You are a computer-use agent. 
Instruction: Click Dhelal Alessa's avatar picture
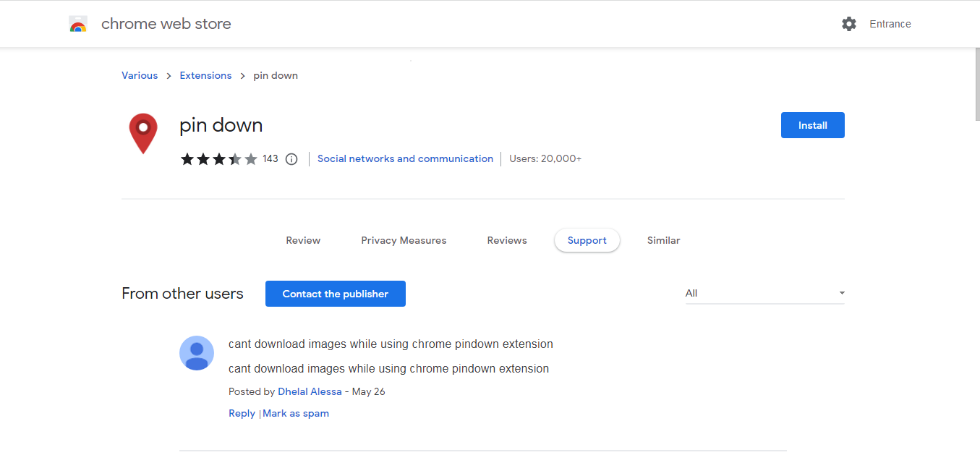click(x=197, y=353)
